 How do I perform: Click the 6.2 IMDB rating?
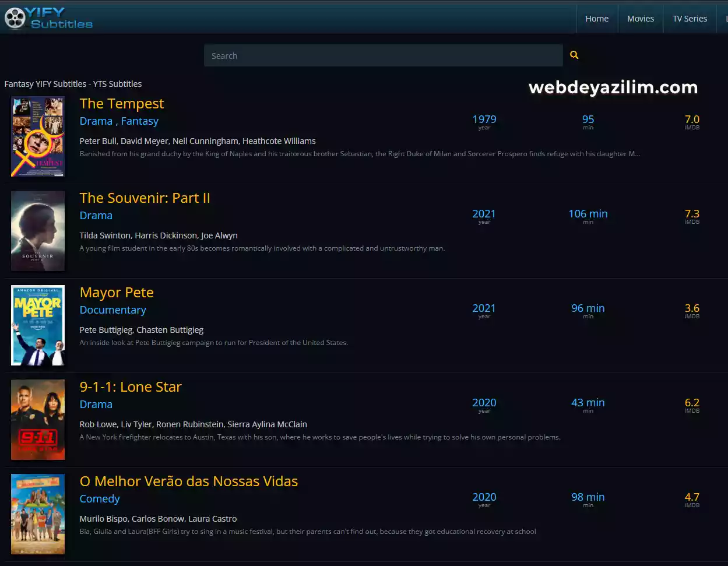692,403
